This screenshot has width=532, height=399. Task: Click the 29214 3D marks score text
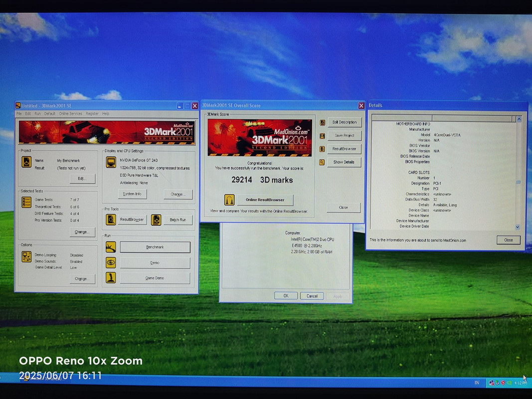click(262, 180)
